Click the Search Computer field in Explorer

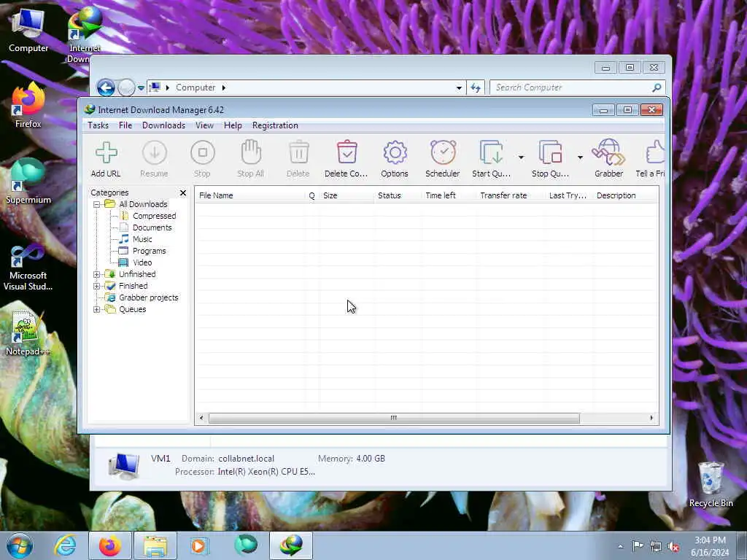(572, 87)
